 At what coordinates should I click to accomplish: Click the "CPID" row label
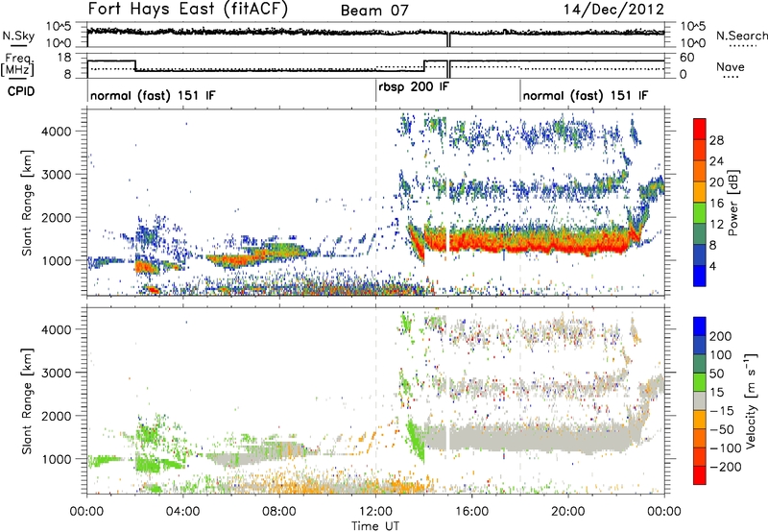(x=21, y=91)
